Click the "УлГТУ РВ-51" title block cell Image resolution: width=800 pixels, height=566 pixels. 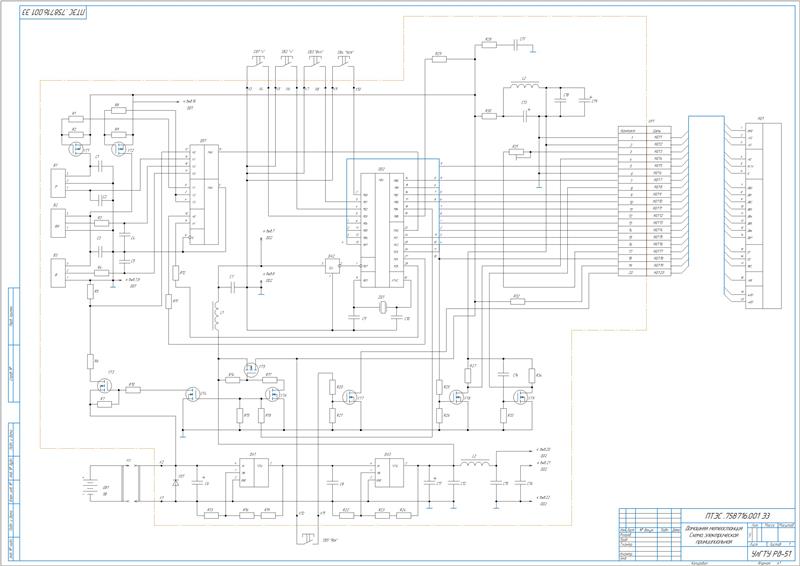770,553
